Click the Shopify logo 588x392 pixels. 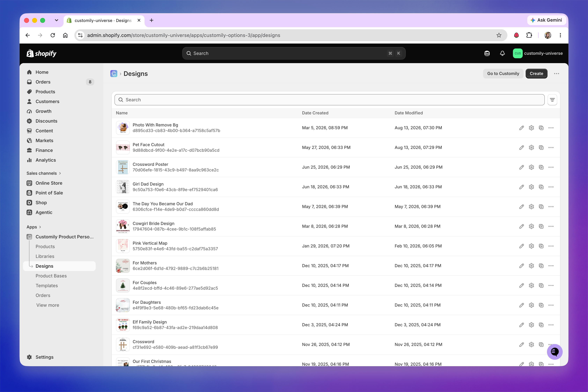point(42,53)
